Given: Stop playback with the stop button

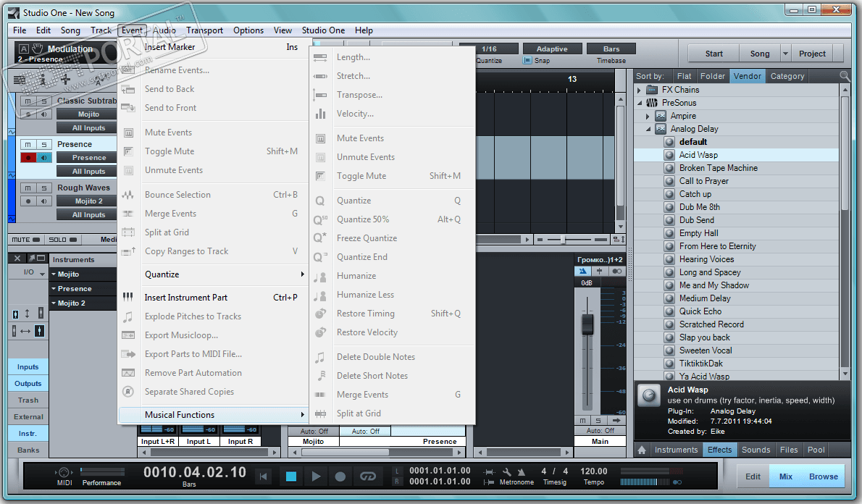Looking at the screenshot, I should tap(290, 476).
